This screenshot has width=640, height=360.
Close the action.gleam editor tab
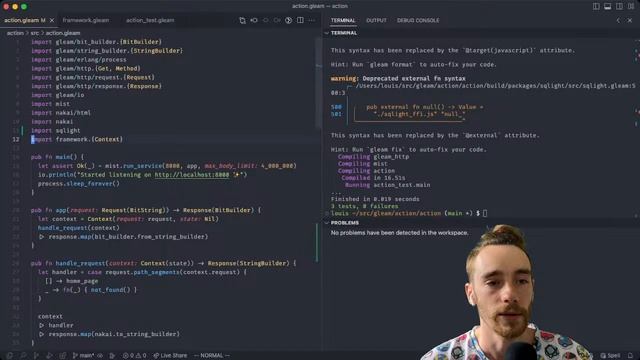click(x=52, y=20)
